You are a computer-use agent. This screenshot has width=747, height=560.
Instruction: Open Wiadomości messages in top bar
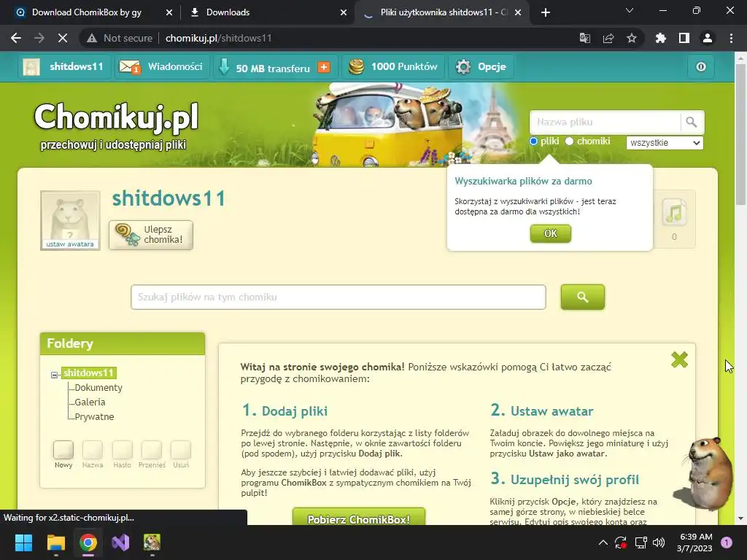[162, 66]
